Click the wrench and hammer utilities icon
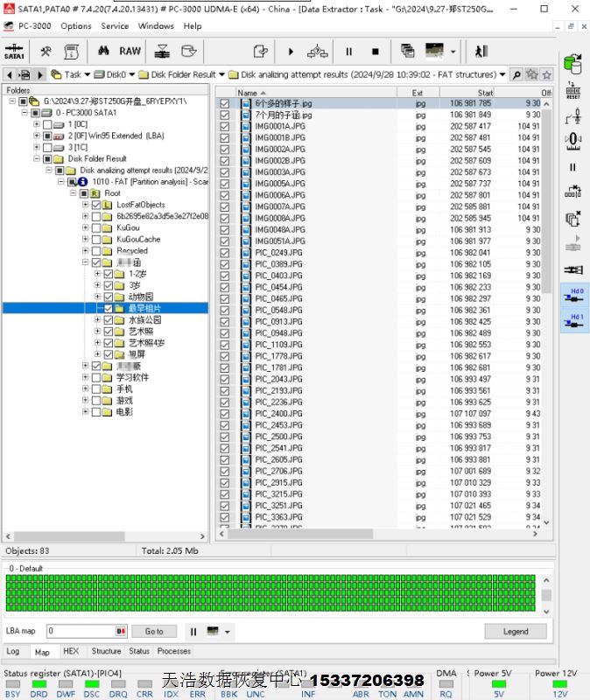Screen dimensions: 590x700 click(46, 51)
